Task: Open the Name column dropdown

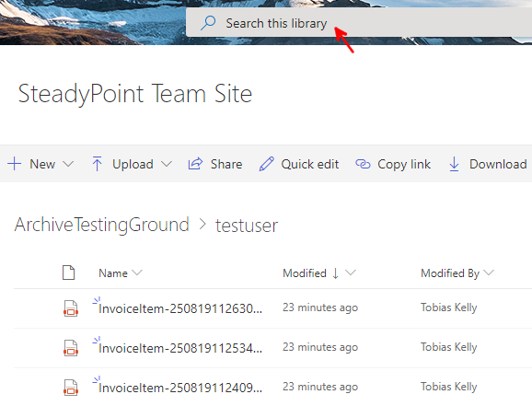Action: pos(137,273)
